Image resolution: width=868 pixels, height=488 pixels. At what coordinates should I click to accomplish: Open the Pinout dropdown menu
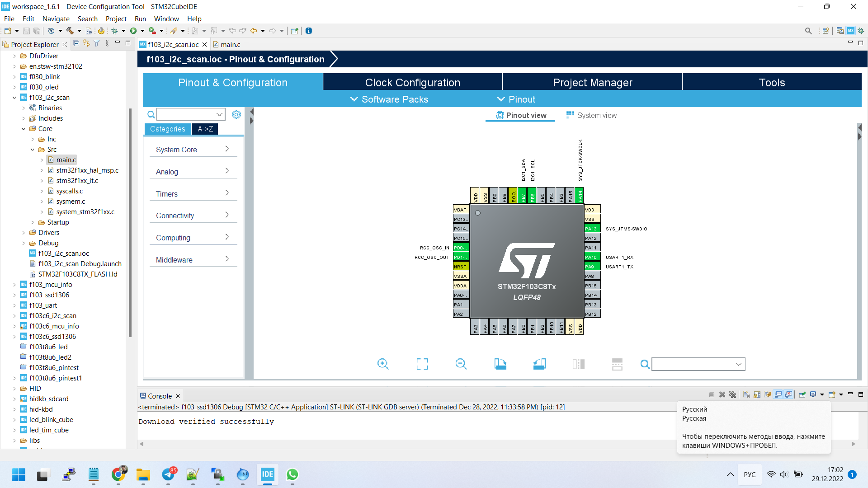pos(516,99)
